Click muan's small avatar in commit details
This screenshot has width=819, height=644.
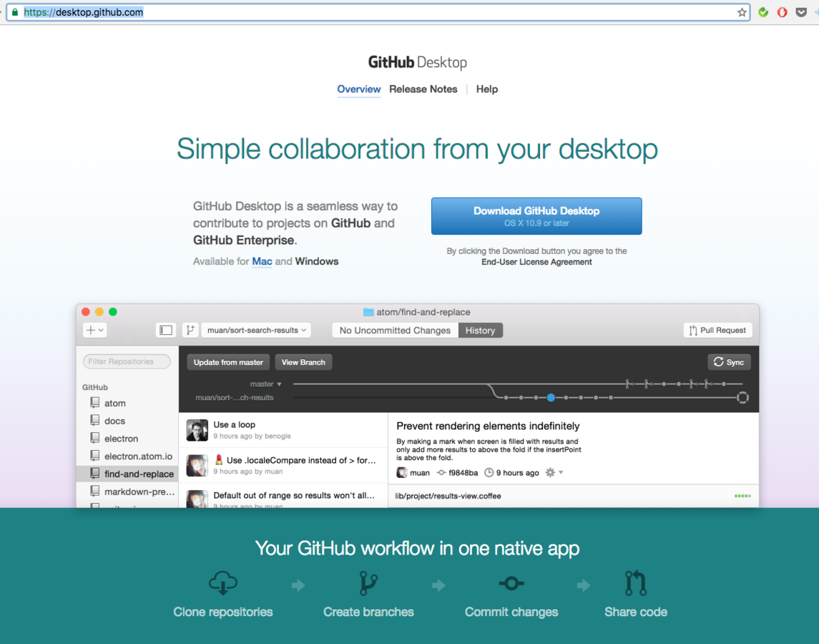(402, 472)
